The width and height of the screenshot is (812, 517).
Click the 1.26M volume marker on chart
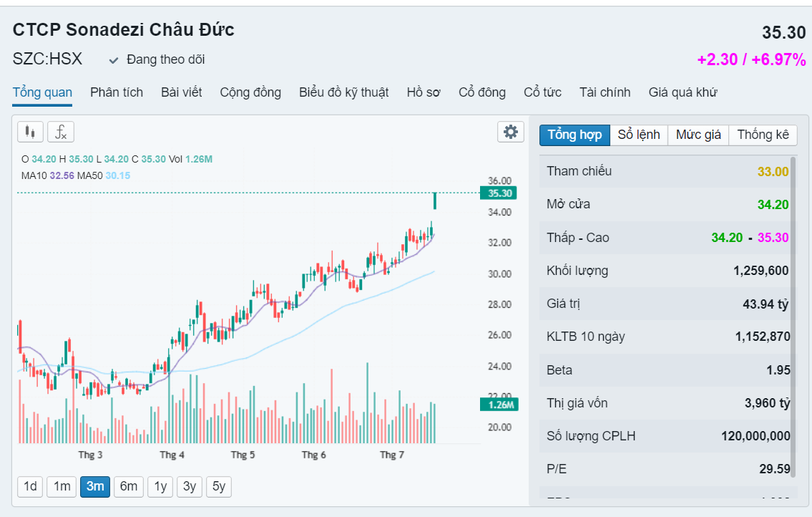tap(498, 405)
